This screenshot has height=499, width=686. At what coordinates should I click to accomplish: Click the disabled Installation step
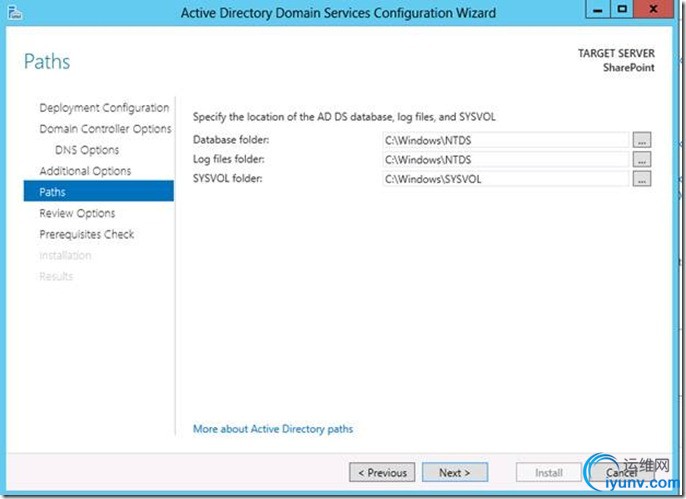(x=65, y=255)
